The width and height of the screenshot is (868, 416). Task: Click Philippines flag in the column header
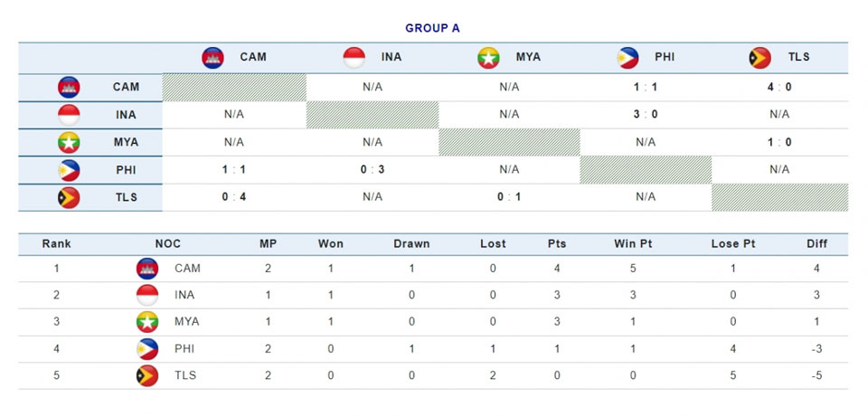(627, 58)
